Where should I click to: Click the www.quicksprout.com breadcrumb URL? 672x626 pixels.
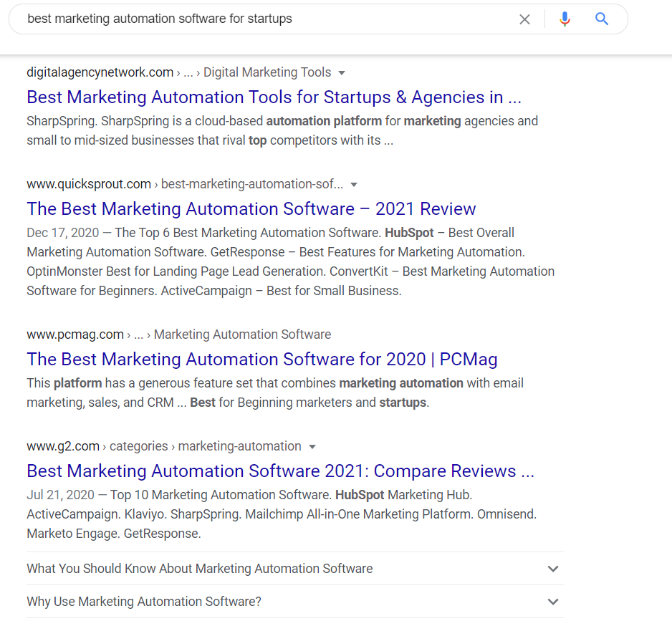click(89, 184)
